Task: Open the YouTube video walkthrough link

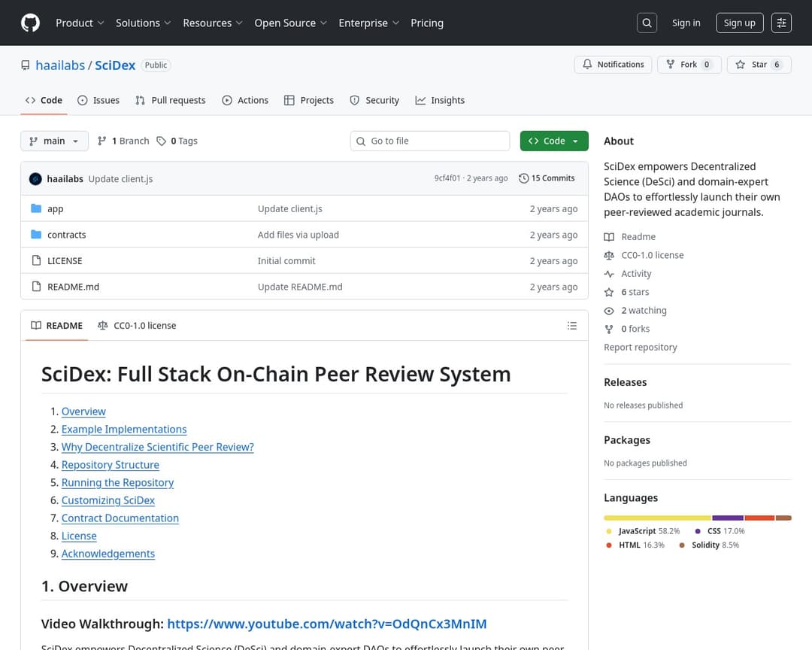Action: 326,624
